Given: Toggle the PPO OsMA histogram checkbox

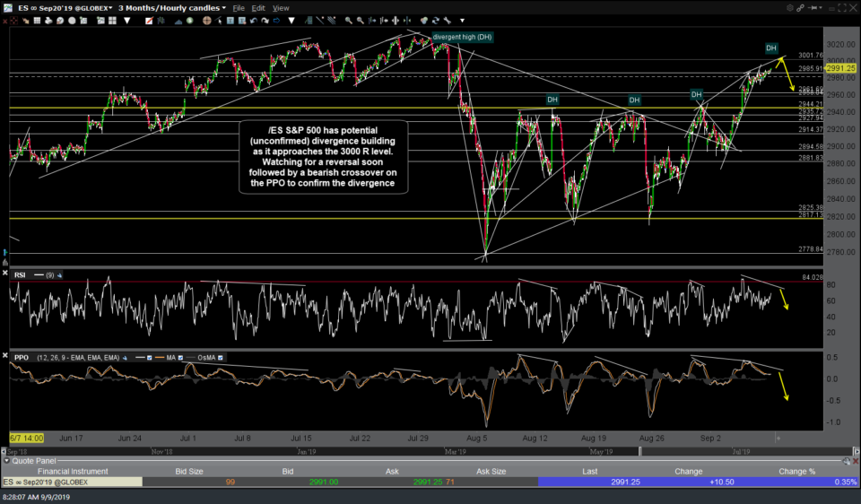Looking at the screenshot, I should pyautogui.click(x=221, y=358).
